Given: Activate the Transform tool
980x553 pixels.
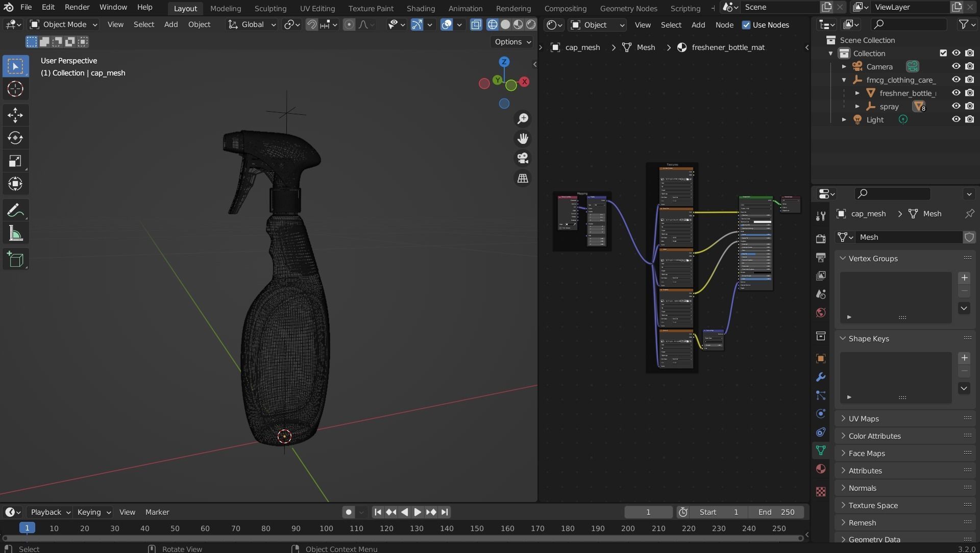Looking at the screenshot, I should tap(15, 184).
